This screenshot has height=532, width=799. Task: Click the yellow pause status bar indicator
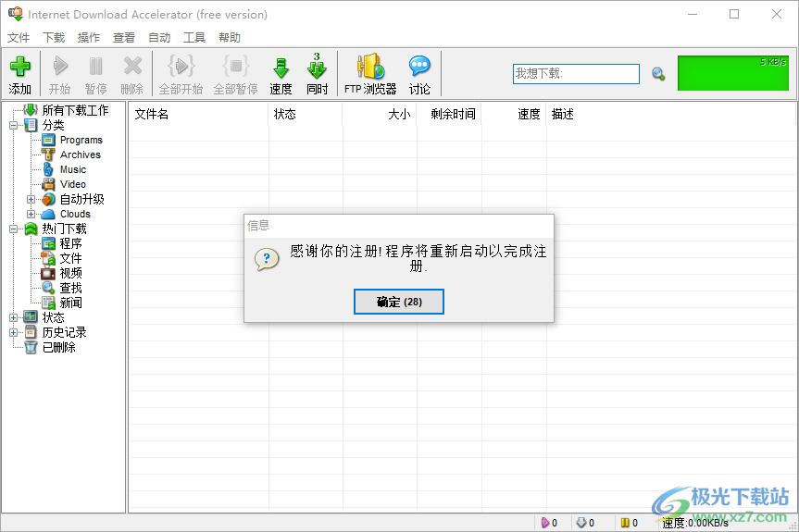click(625, 523)
